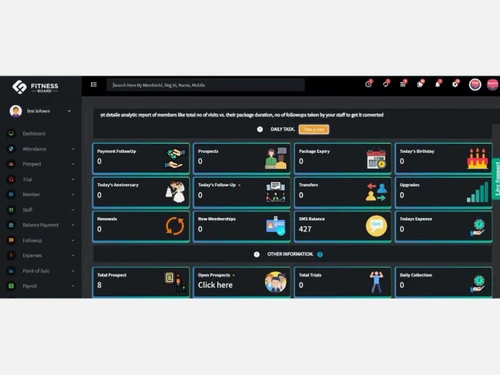Click the SMS Balance value 427
Screen dimensions: 500x375
[305, 229]
